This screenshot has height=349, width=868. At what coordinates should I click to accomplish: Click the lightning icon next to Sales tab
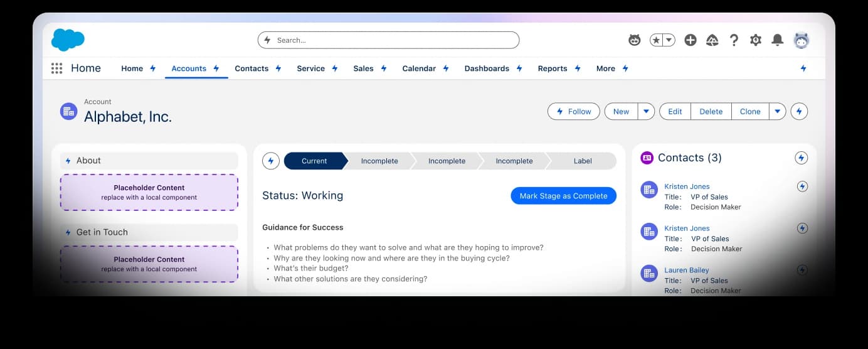[383, 68]
